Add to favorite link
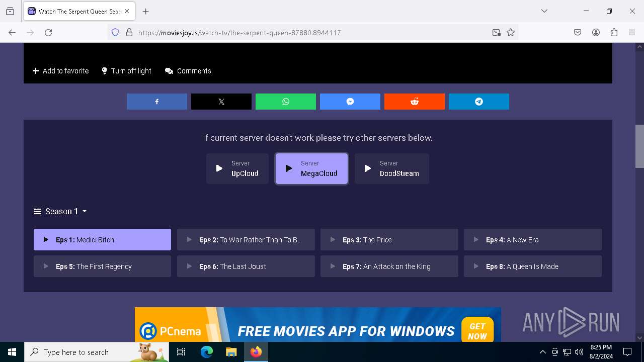The height and width of the screenshot is (362, 644). (61, 71)
